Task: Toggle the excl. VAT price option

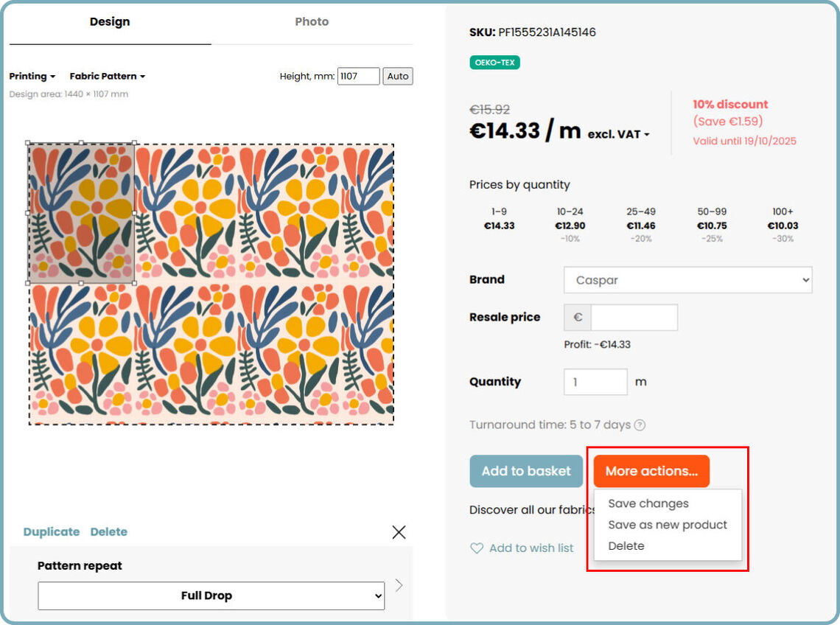Action: click(619, 134)
